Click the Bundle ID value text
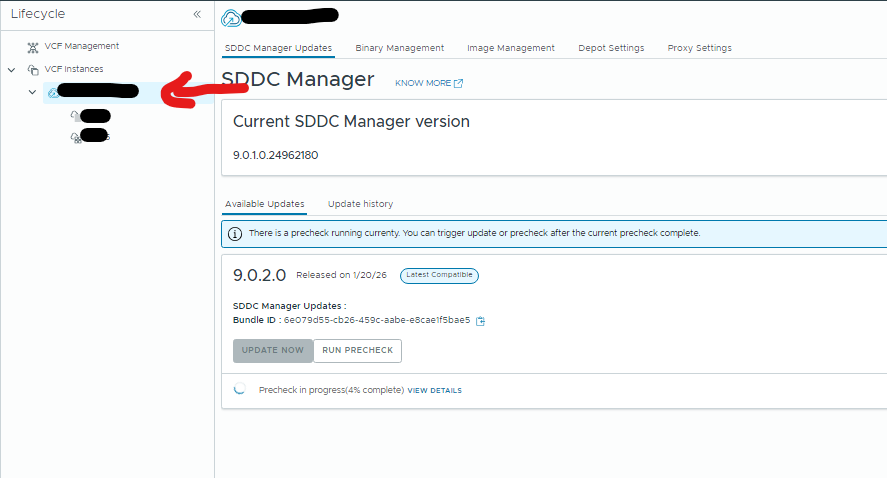Viewport: 887px width, 478px height. 377,320
